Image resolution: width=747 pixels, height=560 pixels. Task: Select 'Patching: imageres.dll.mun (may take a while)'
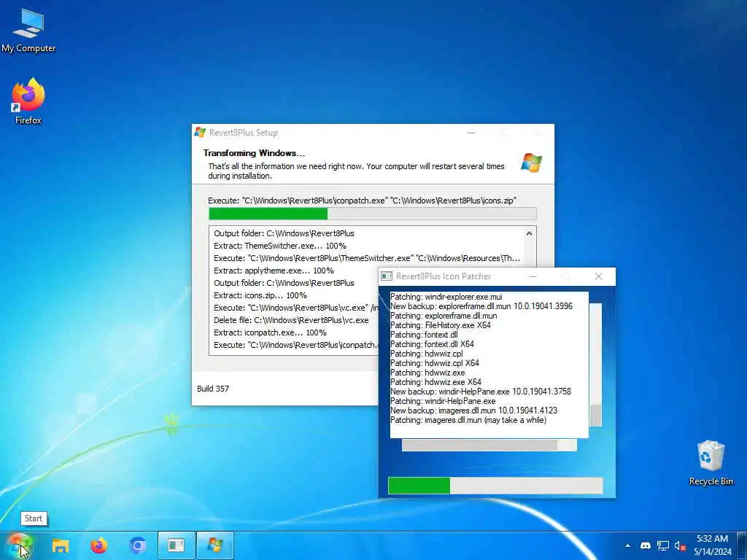click(x=468, y=420)
